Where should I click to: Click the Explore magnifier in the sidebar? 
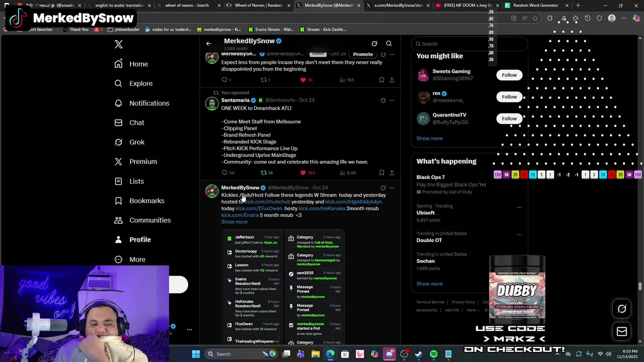[118, 83]
